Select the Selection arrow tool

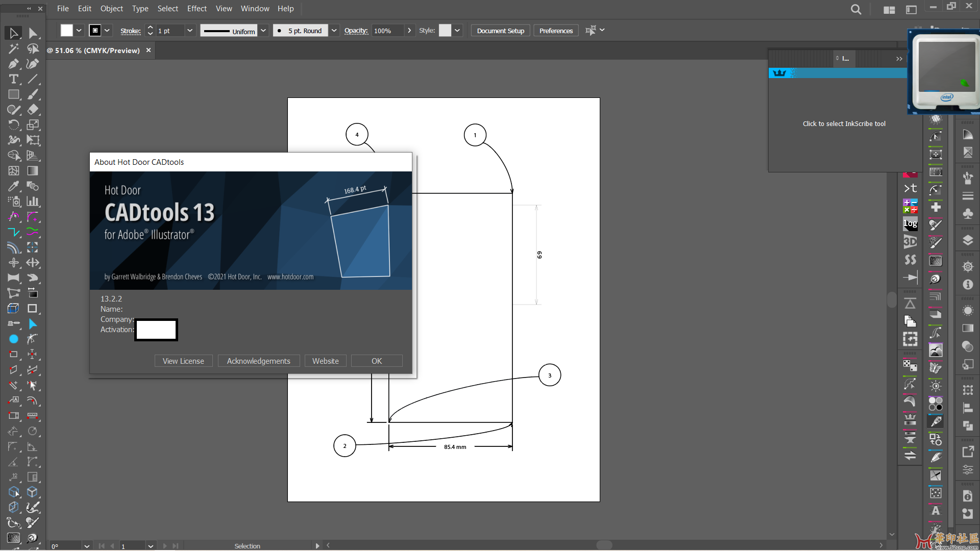(x=14, y=33)
